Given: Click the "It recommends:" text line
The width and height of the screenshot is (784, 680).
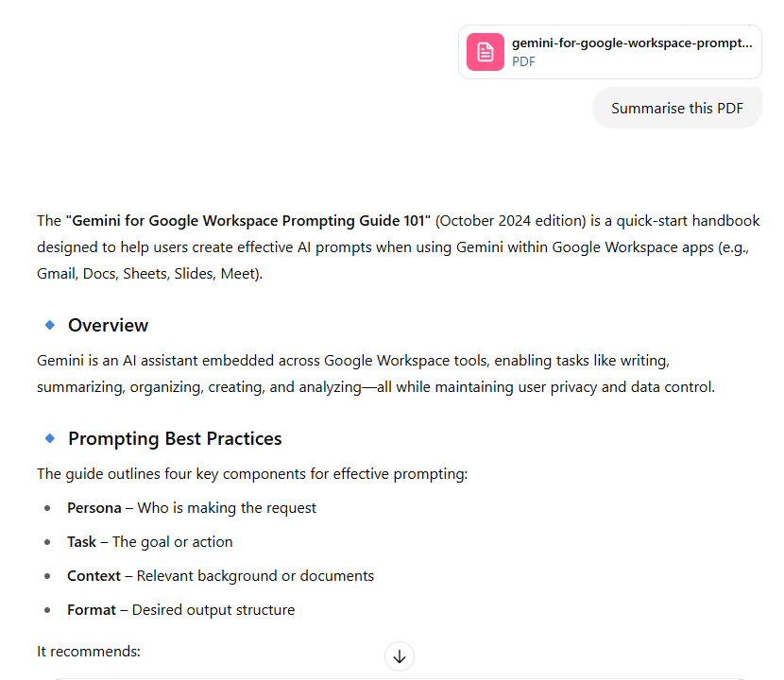Looking at the screenshot, I should point(89,651).
